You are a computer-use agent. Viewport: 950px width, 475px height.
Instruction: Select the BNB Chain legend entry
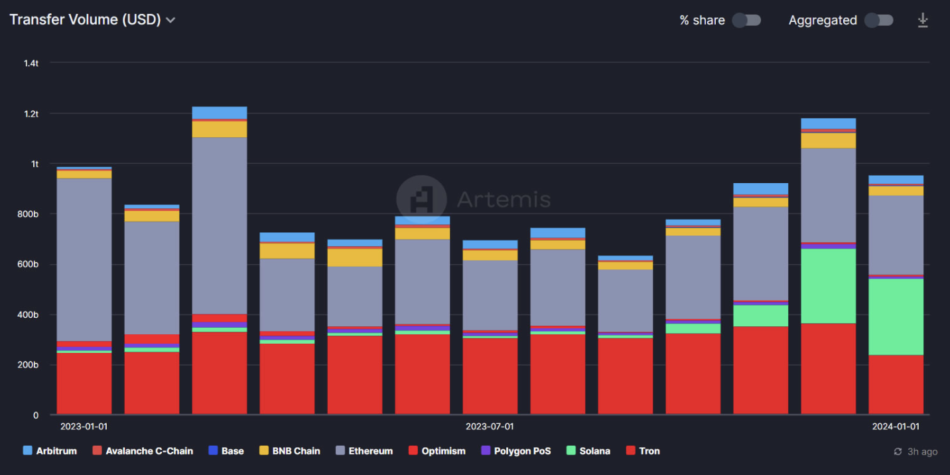288,451
